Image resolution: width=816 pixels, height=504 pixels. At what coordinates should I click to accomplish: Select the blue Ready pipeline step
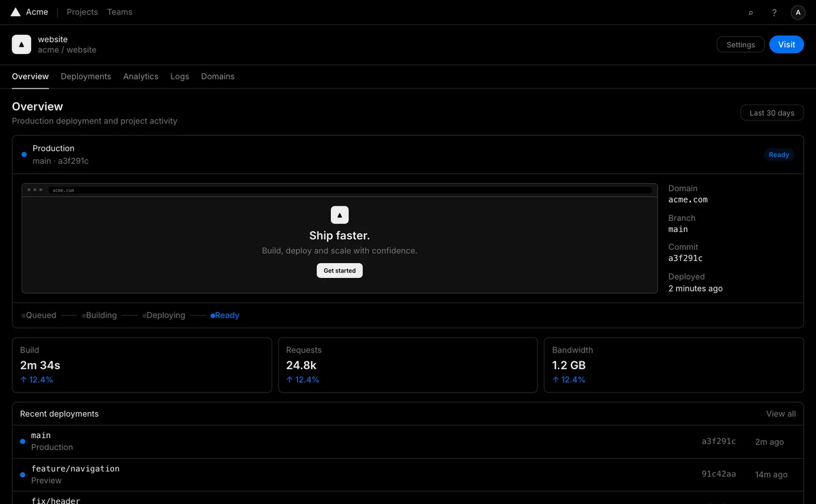(225, 315)
